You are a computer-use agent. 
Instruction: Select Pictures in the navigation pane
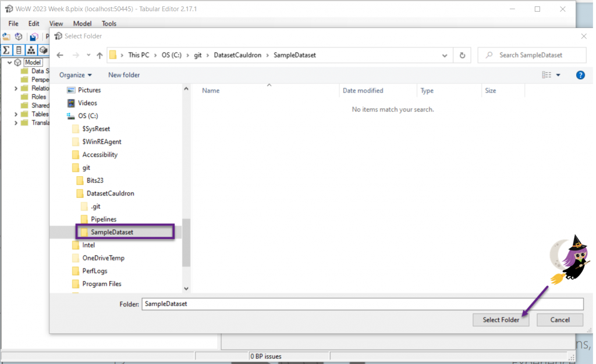89,90
